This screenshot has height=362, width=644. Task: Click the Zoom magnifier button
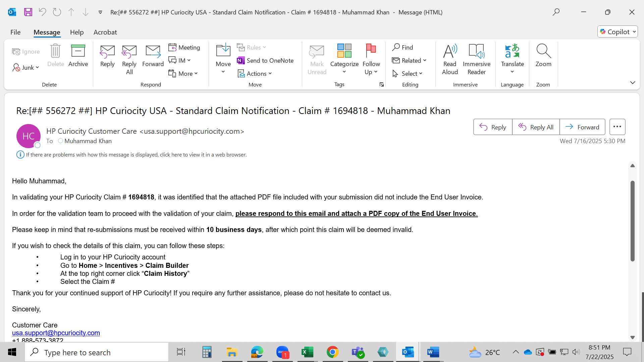click(543, 56)
